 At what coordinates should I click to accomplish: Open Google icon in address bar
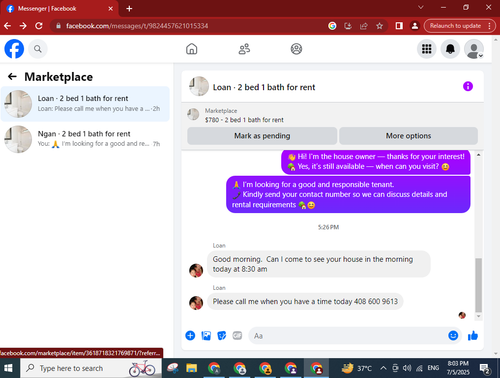(x=332, y=26)
